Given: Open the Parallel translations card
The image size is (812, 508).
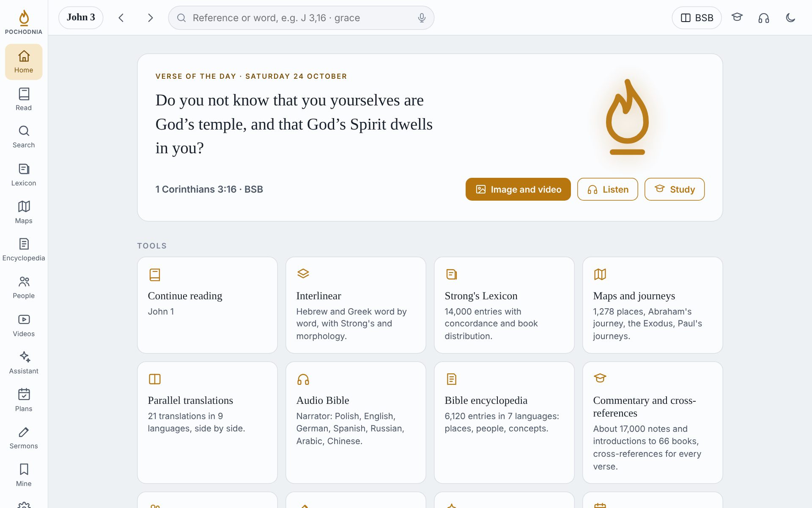Looking at the screenshot, I should tap(207, 422).
